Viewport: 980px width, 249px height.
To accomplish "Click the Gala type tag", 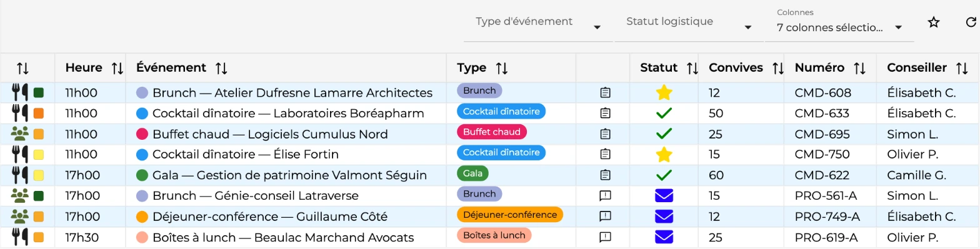I will (x=472, y=173).
